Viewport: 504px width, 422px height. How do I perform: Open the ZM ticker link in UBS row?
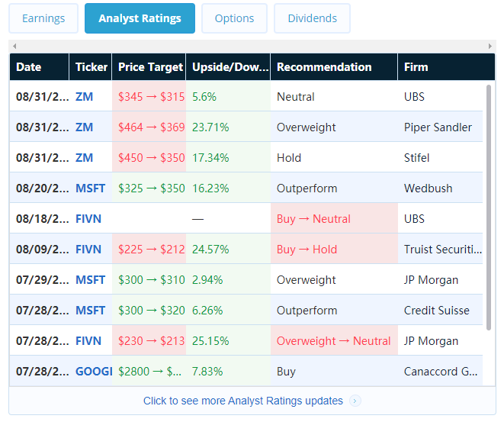[x=85, y=97]
